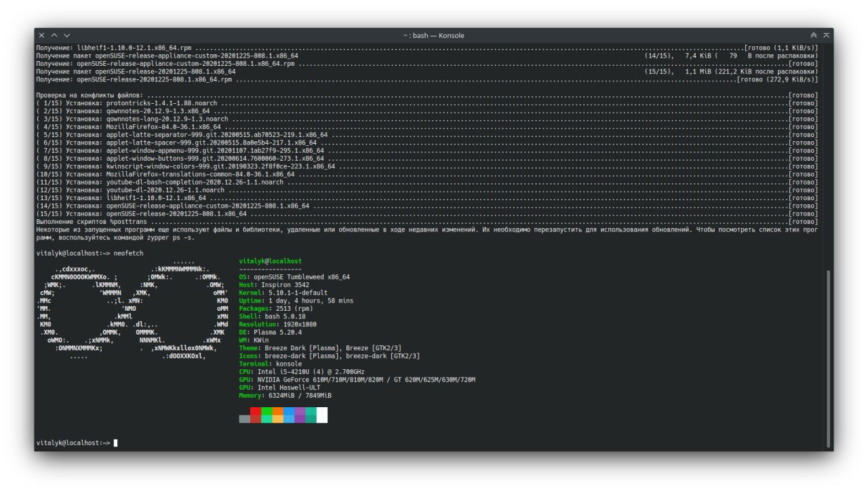Click the 'WM: KWin' line

(254, 340)
